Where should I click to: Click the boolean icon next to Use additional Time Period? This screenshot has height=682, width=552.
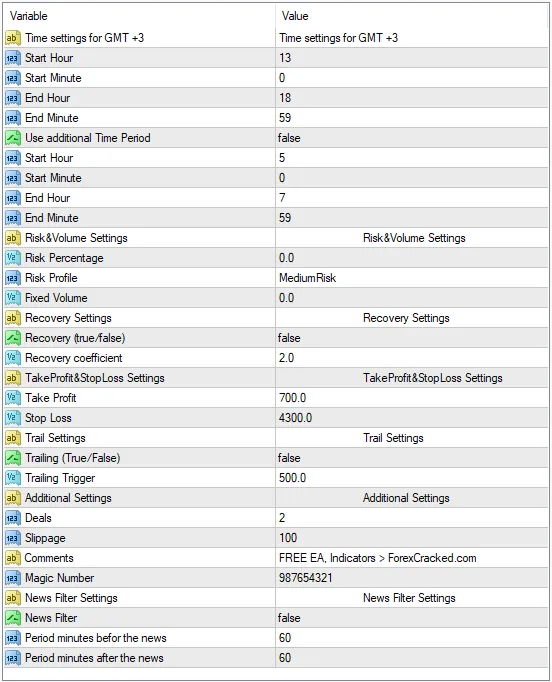pyautogui.click(x=13, y=138)
